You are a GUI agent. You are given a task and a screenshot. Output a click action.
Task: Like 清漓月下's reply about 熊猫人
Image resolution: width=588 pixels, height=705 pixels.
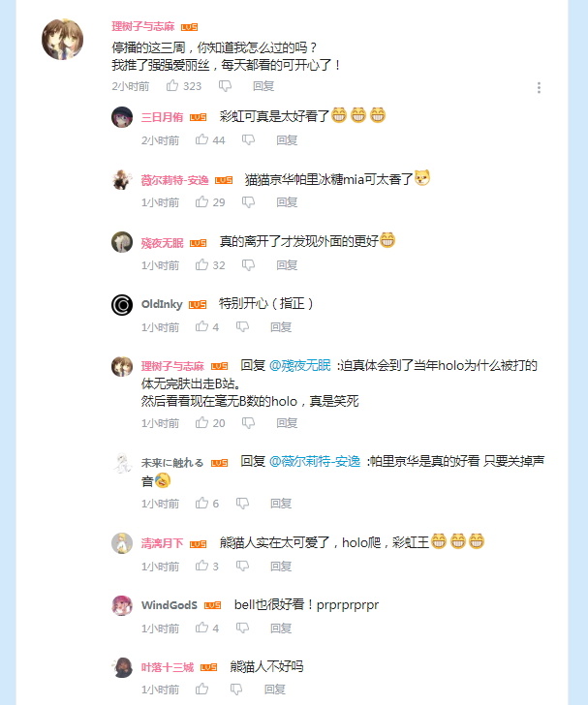coord(201,566)
